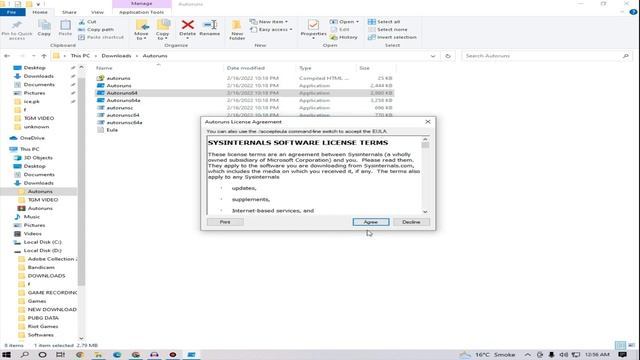Viewport: 640px width, 360px height.
Task: Open the Move to dropdown
Action: tap(141, 30)
